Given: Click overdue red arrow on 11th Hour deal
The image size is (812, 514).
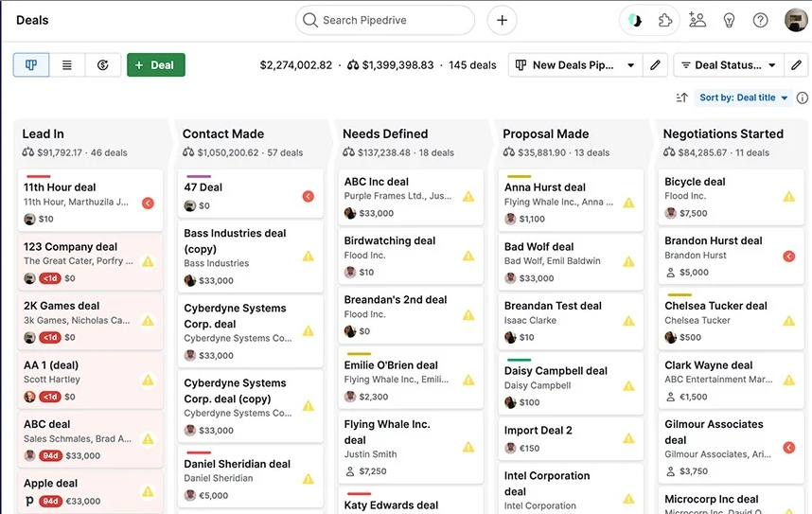Looking at the screenshot, I should [x=148, y=204].
